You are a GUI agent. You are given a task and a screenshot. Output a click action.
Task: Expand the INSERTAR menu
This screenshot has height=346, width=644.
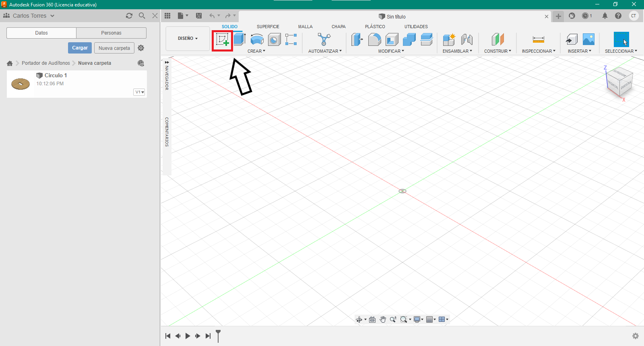[x=580, y=51]
